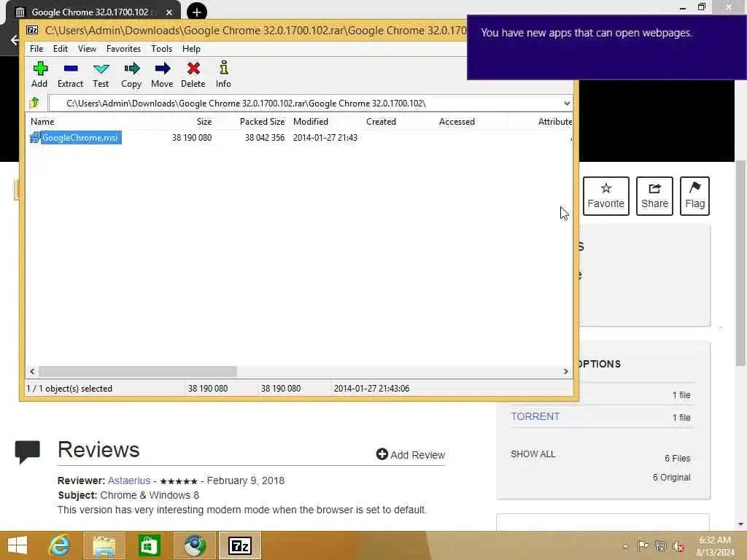This screenshot has width=747, height=560.
Task: Open the TORRENT download link
Action: coord(535,416)
